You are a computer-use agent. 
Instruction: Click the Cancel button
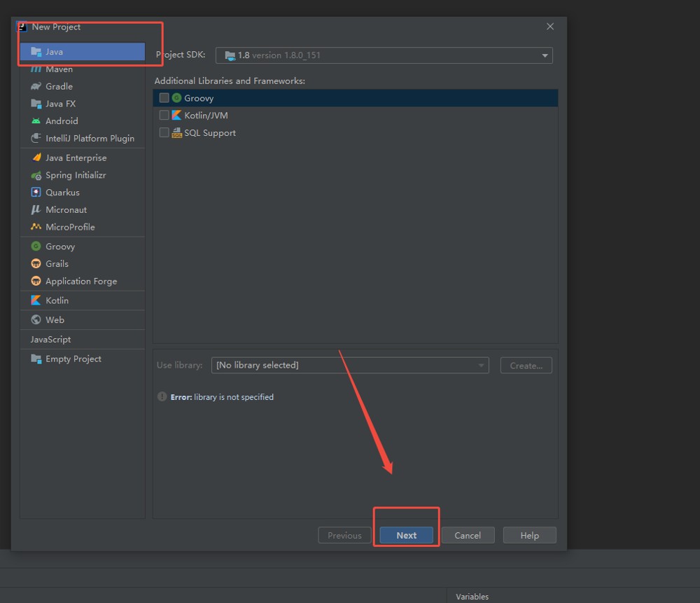[468, 535]
